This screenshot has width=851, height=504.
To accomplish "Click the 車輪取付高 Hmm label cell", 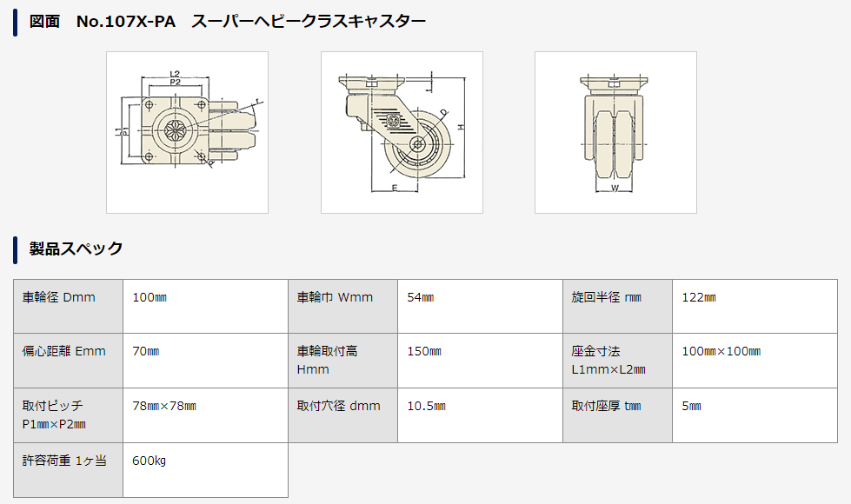I will (x=343, y=361).
